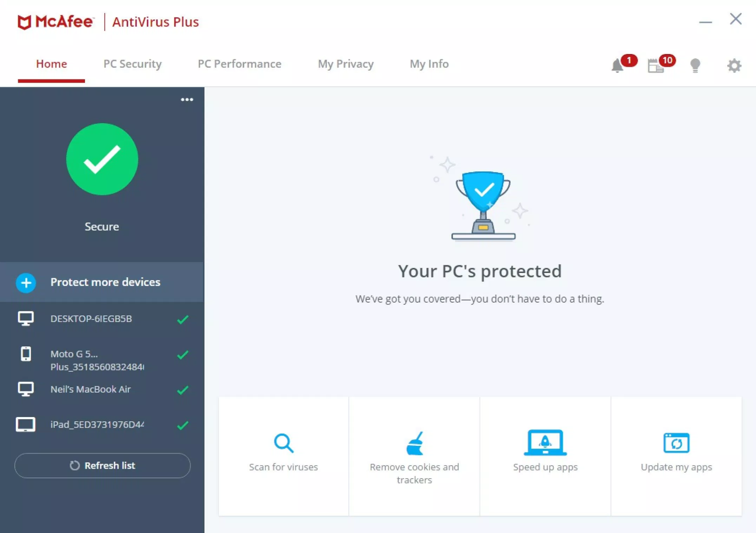Click the tips lightbulb icon
Screen dimensions: 756x533
coord(695,65)
